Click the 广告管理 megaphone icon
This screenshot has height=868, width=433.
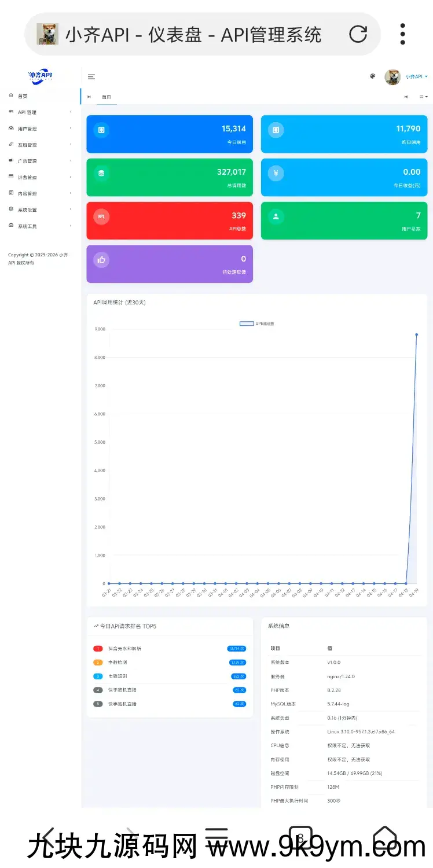(x=11, y=160)
